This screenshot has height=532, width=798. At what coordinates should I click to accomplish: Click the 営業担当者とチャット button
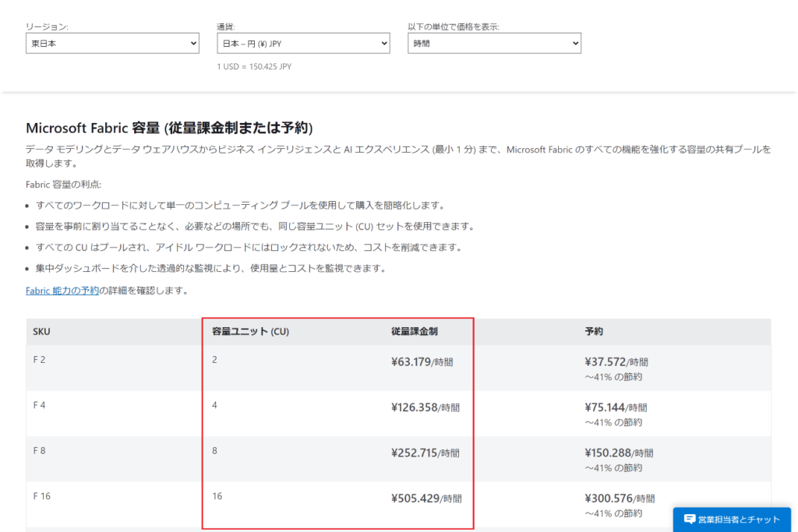click(x=732, y=520)
